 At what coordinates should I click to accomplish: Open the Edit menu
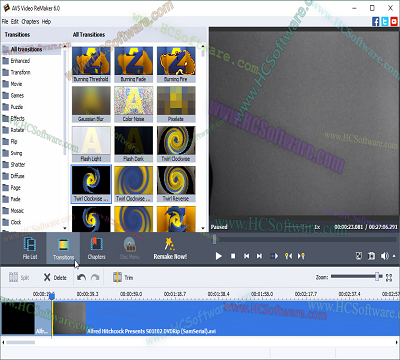15,22
